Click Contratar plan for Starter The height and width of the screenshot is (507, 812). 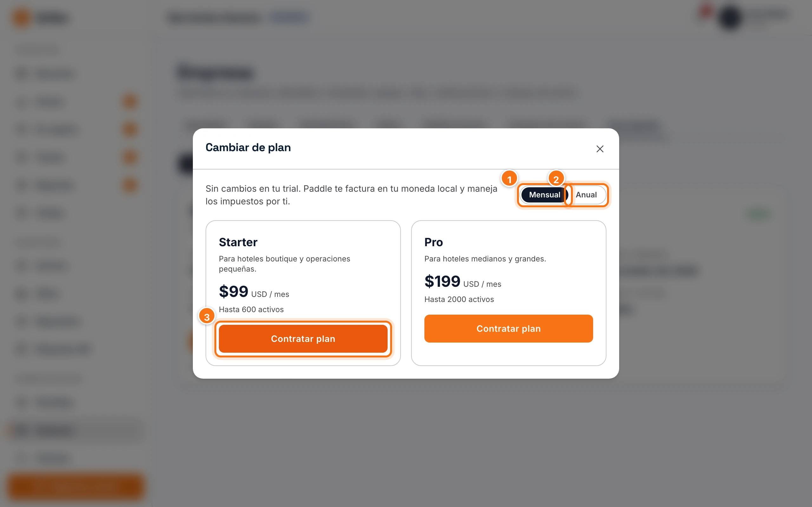coord(303,339)
